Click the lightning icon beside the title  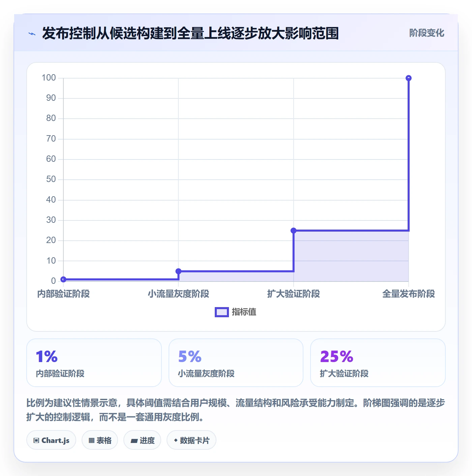(32, 34)
